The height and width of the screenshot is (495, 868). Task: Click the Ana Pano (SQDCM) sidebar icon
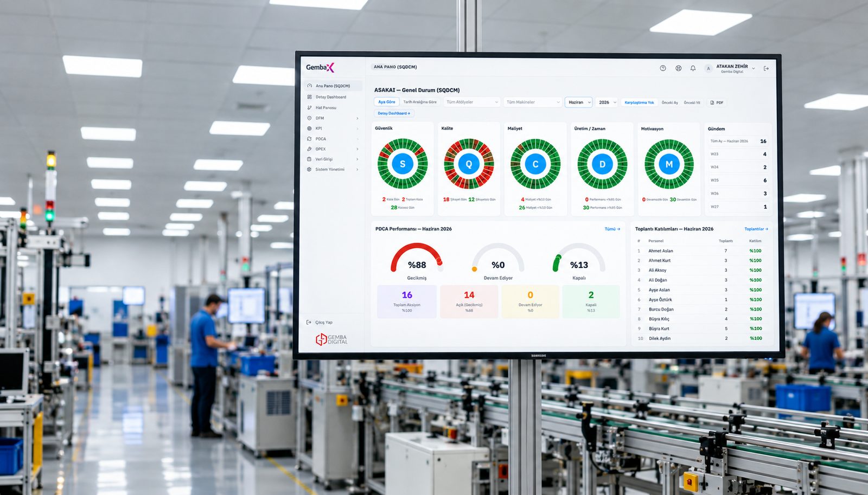click(310, 86)
